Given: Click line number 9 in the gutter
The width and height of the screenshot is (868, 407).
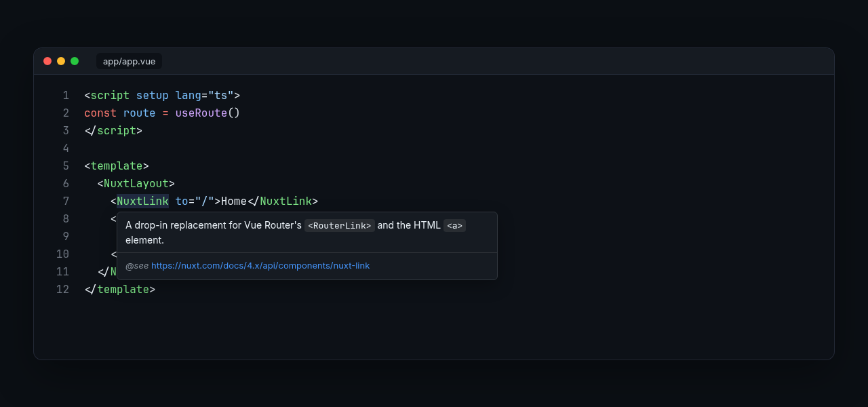Looking at the screenshot, I should point(66,236).
